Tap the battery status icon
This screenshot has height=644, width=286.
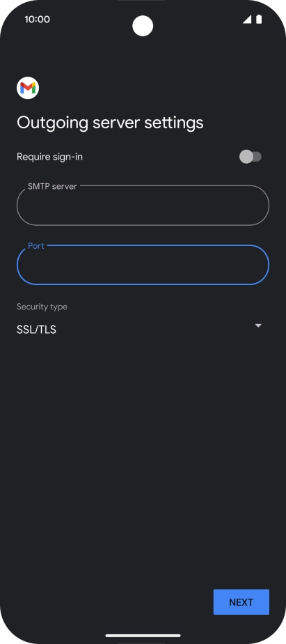[259, 20]
